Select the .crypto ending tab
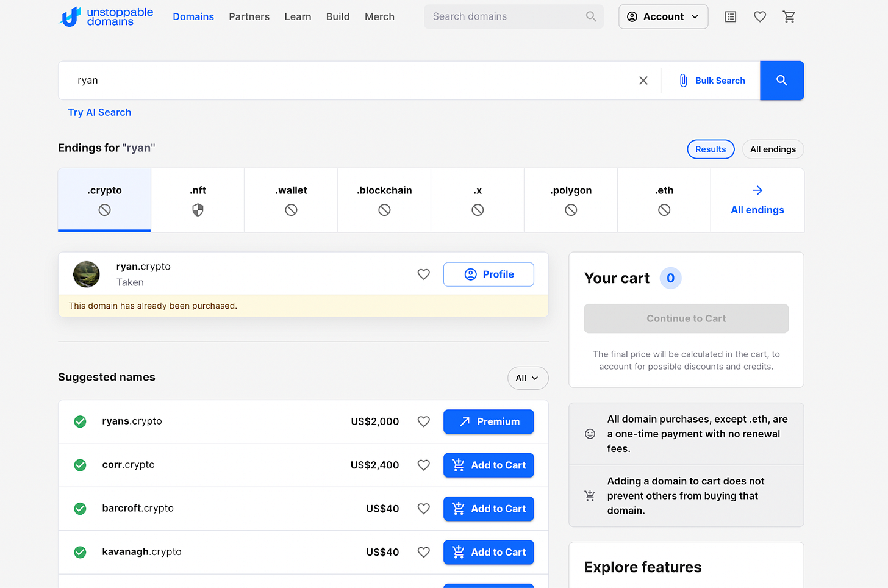The height and width of the screenshot is (588, 888). tap(104, 200)
